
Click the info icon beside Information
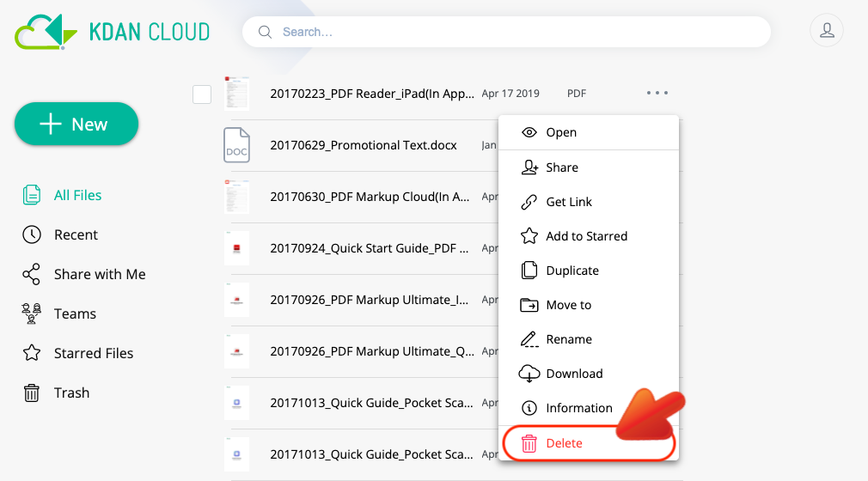(x=529, y=408)
